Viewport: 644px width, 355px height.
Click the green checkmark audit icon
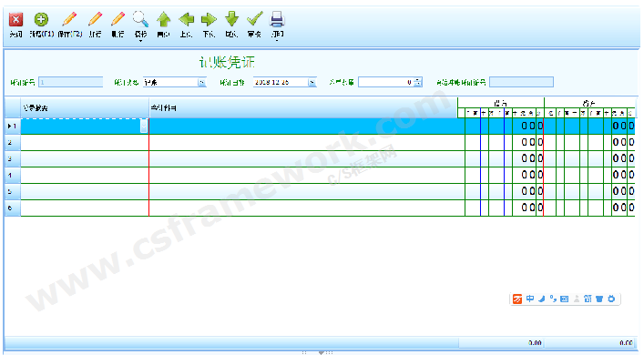(x=254, y=19)
